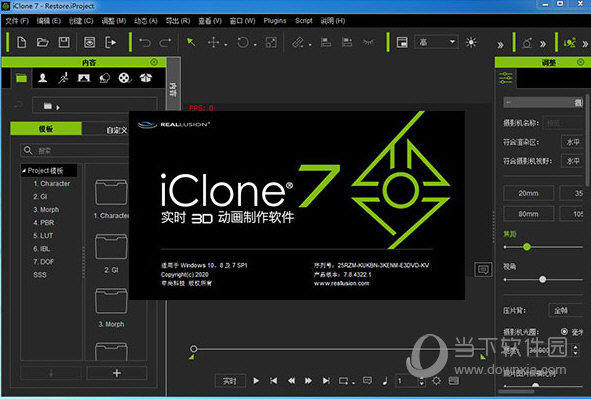Choose the Move tool with four arrows

coord(213,42)
